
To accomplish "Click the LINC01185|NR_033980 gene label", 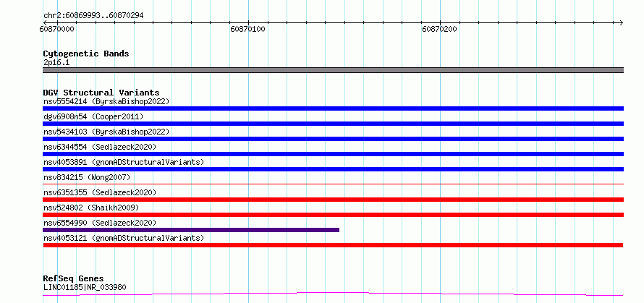I will [85, 287].
